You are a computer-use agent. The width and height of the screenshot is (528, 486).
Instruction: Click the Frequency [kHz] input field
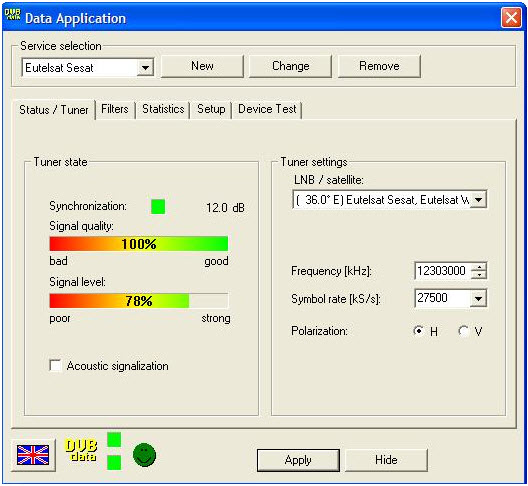point(443,271)
